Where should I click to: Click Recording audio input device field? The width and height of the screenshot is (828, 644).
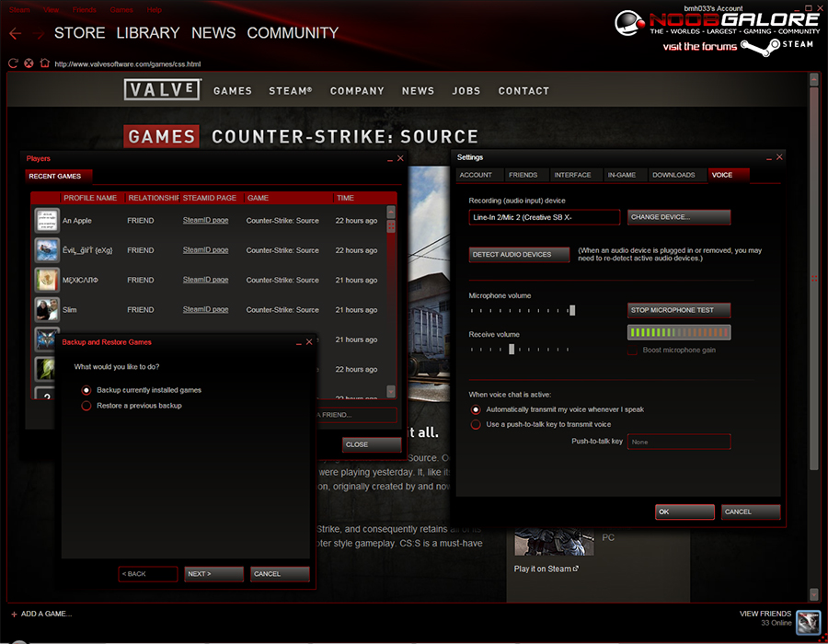click(x=545, y=217)
